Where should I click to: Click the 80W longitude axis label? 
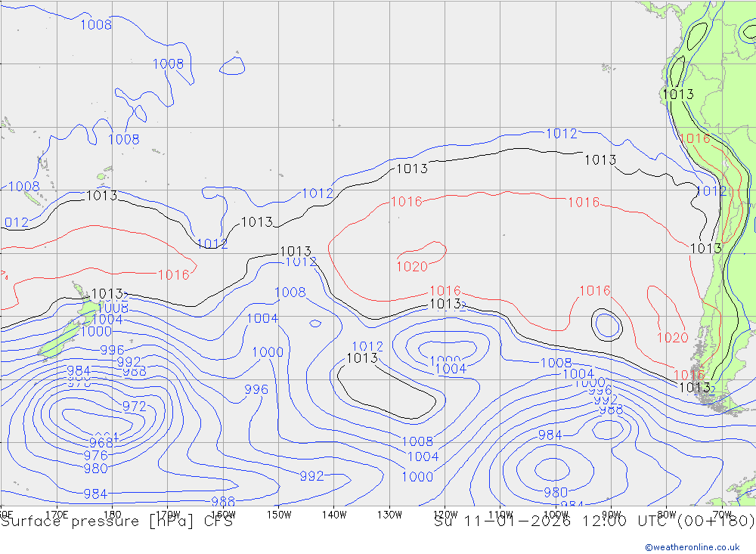pos(667,515)
